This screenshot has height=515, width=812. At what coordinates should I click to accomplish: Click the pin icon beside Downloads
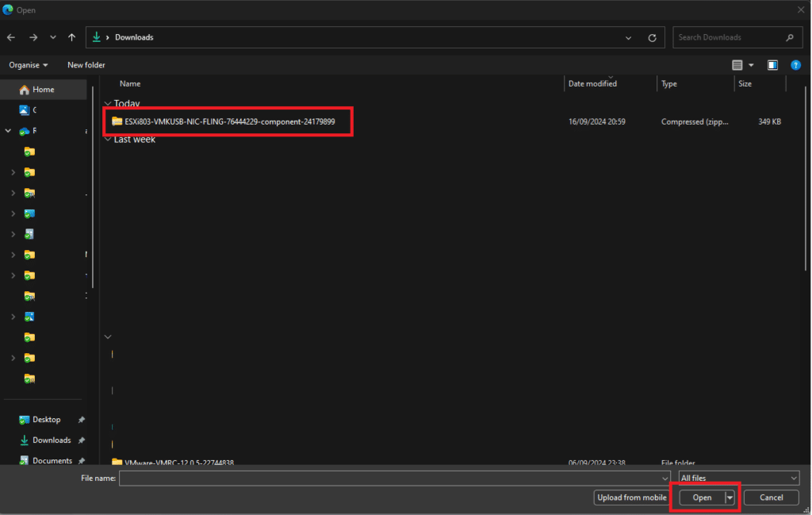pos(82,440)
